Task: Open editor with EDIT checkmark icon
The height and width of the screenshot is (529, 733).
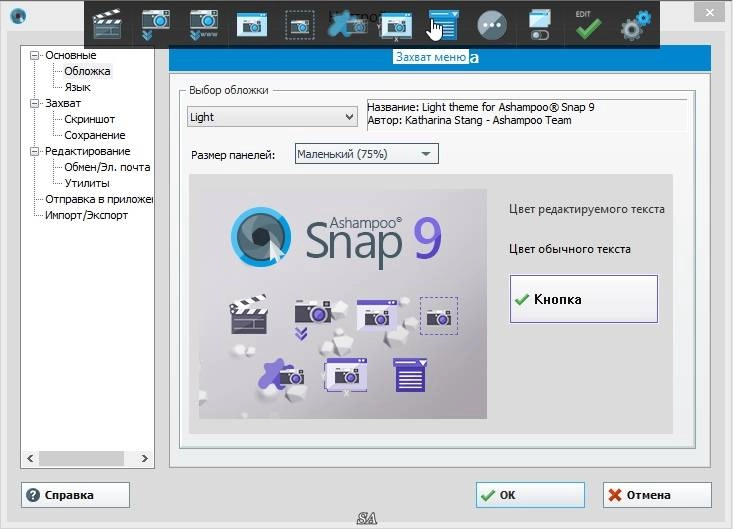Action: coord(588,25)
